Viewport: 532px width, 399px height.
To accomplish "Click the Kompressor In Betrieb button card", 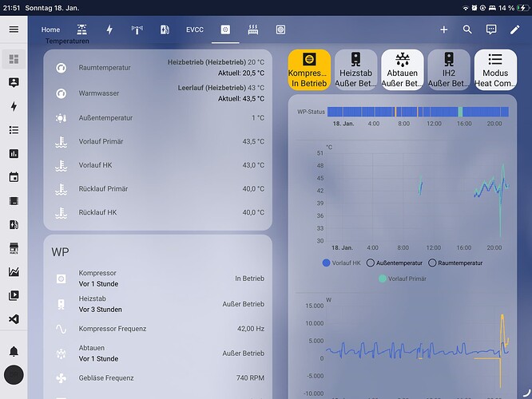I will (309, 70).
